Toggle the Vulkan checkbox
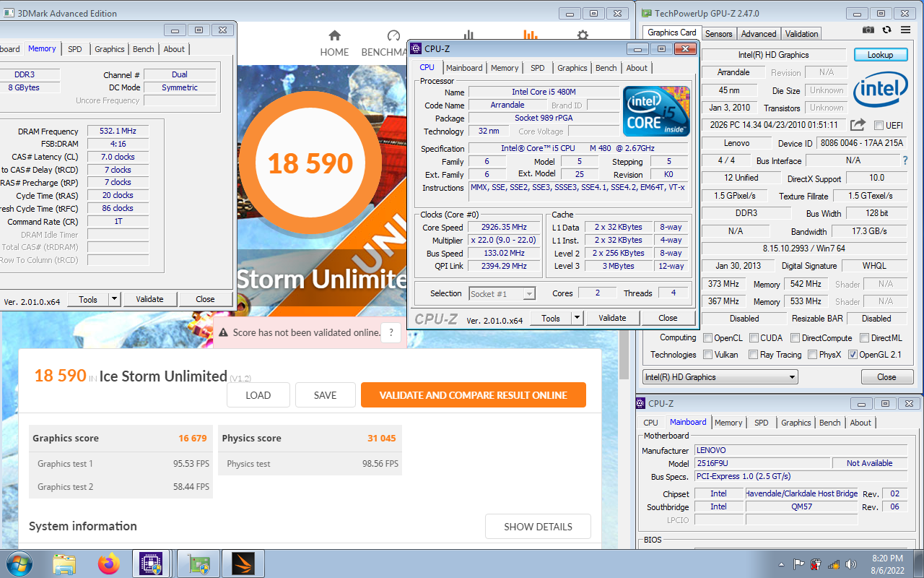The height and width of the screenshot is (578, 924). click(707, 355)
